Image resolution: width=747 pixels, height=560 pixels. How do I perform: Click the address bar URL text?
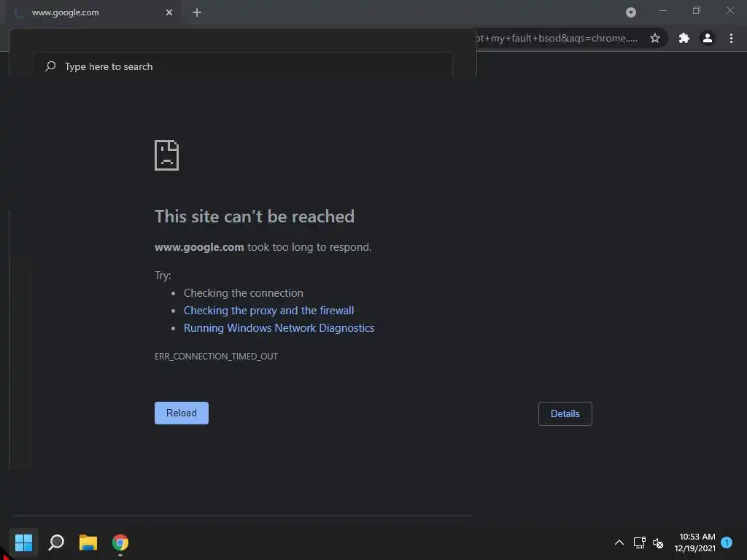coord(557,38)
